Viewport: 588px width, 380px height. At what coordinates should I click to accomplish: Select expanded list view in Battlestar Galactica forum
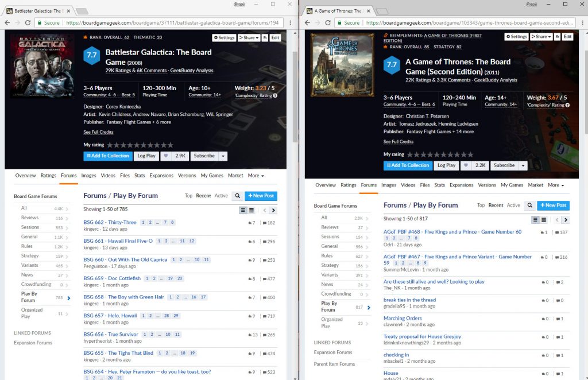pos(243,210)
